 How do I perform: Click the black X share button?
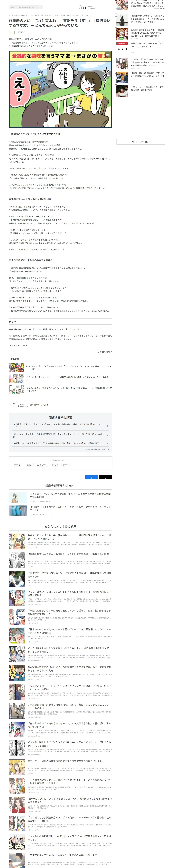click(x=106, y=477)
